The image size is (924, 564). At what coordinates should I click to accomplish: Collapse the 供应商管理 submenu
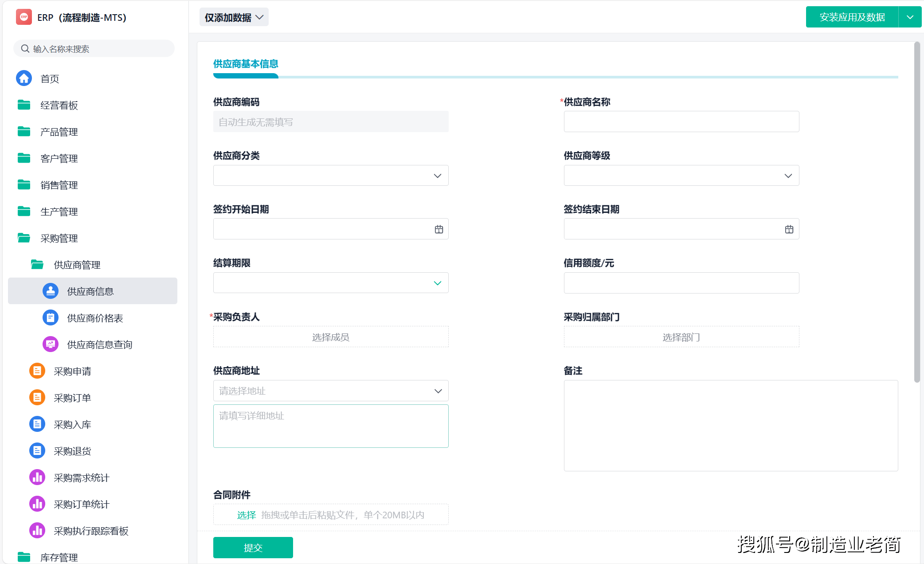[93, 265]
